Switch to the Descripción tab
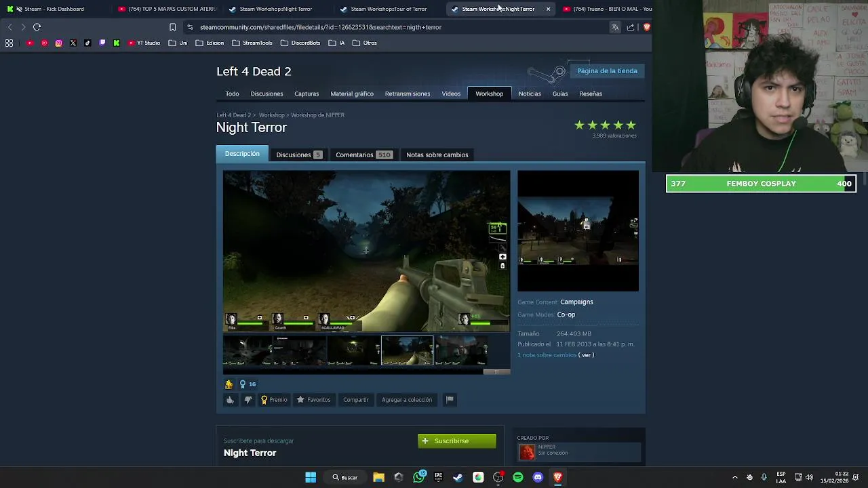 [x=242, y=154]
